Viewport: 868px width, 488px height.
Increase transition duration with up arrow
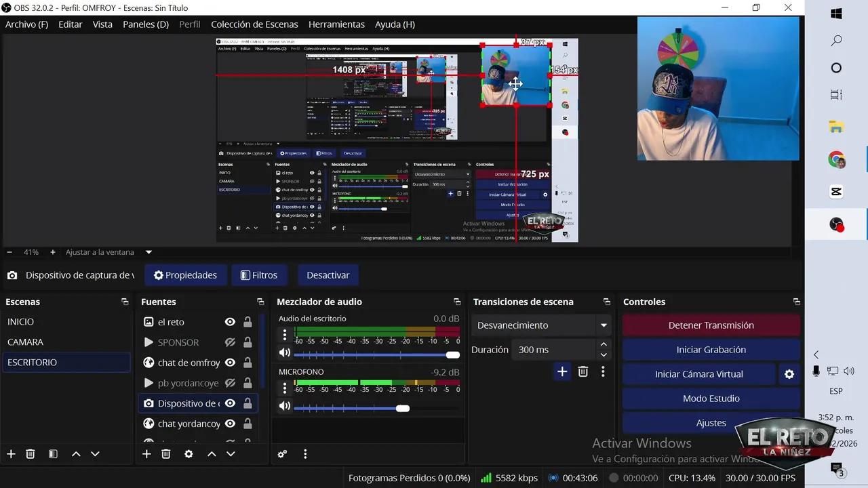[604, 344]
